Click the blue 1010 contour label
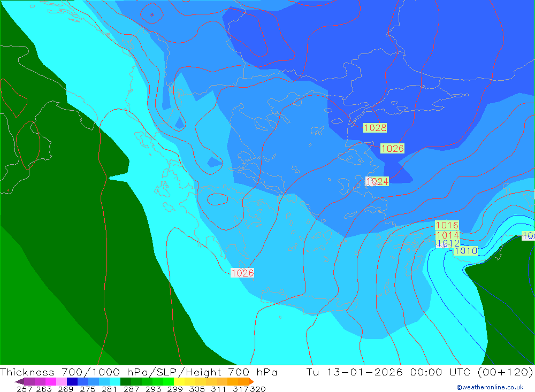 click(466, 251)
